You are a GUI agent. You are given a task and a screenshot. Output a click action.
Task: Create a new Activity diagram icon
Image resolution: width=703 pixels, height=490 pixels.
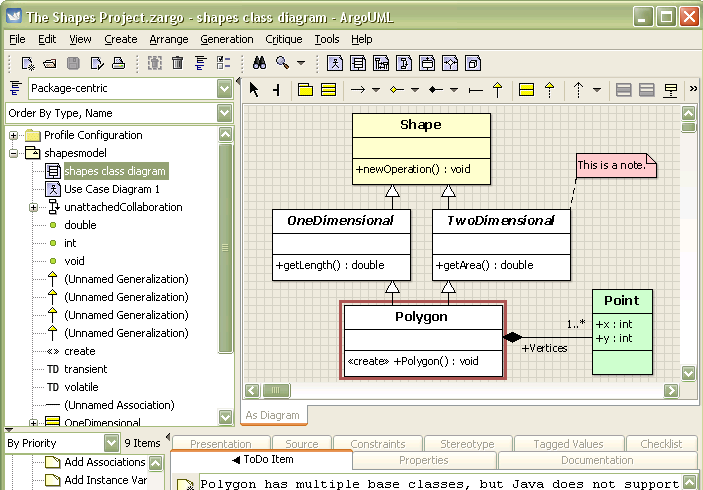450,63
